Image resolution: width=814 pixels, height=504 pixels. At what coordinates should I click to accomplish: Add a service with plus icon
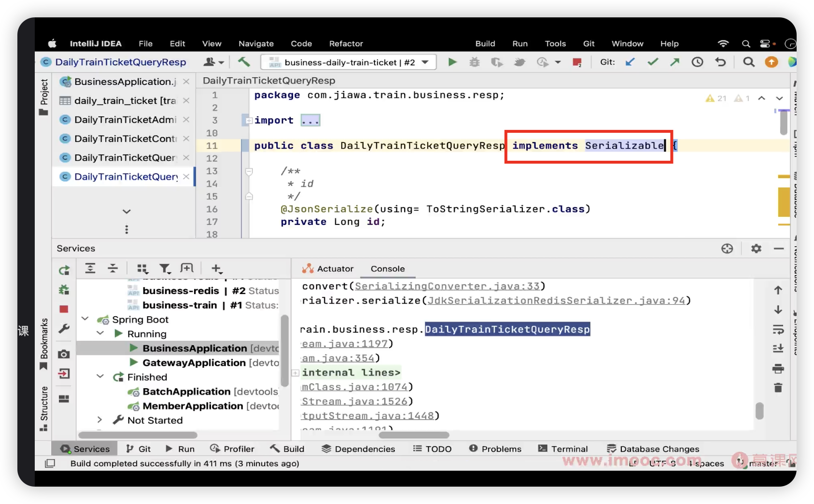click(216, 268)
